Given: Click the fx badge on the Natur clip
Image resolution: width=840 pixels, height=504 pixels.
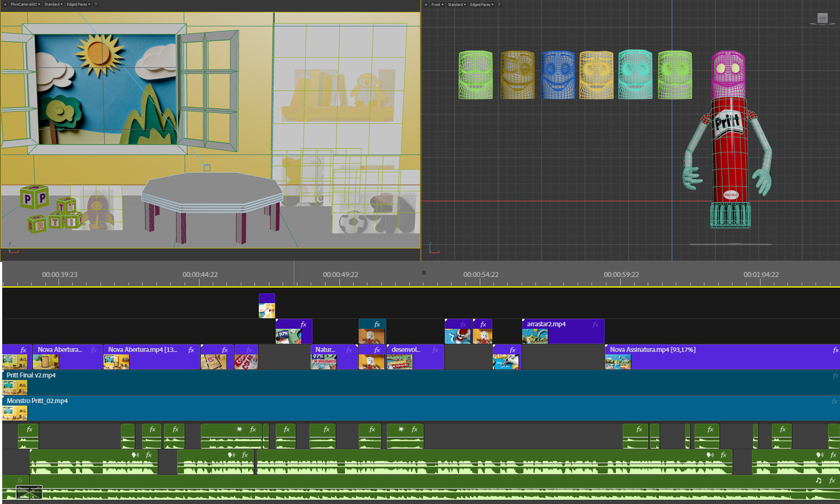Looking at the screenshot, I should 349,350.
